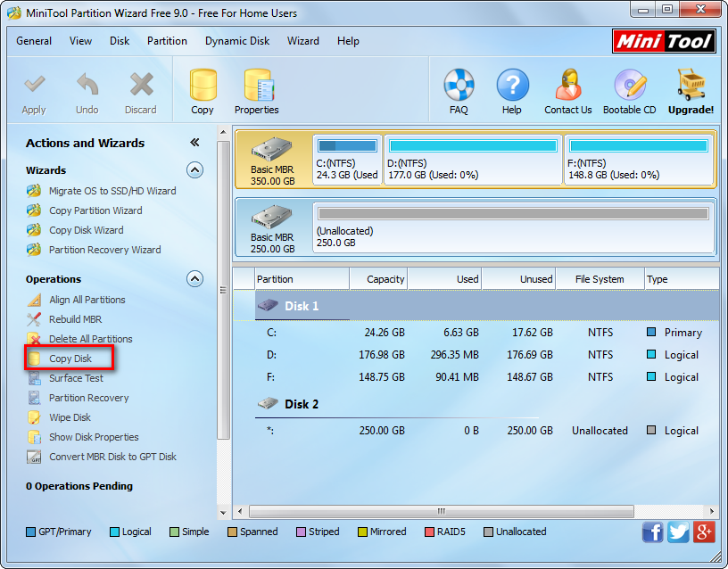Viewport: 728px width, 569px height.
Task: Click the Upgrade! shopping cart icon
Action: click(691, 85)
